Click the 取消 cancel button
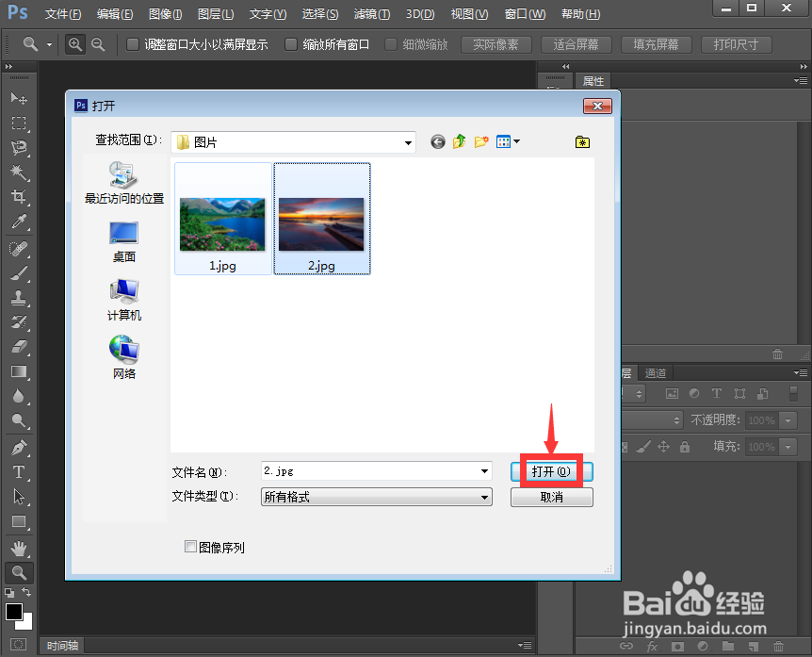 tap(551, 497)
